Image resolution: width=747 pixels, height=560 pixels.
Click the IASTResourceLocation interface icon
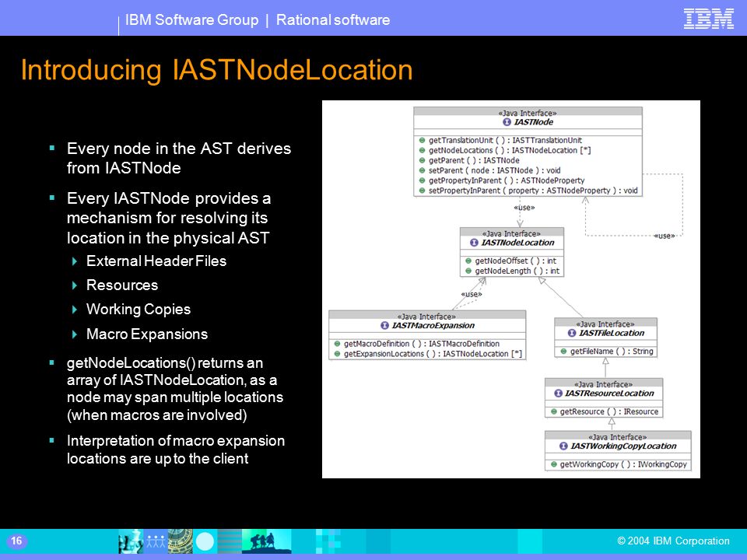click(x=558, y=394)
